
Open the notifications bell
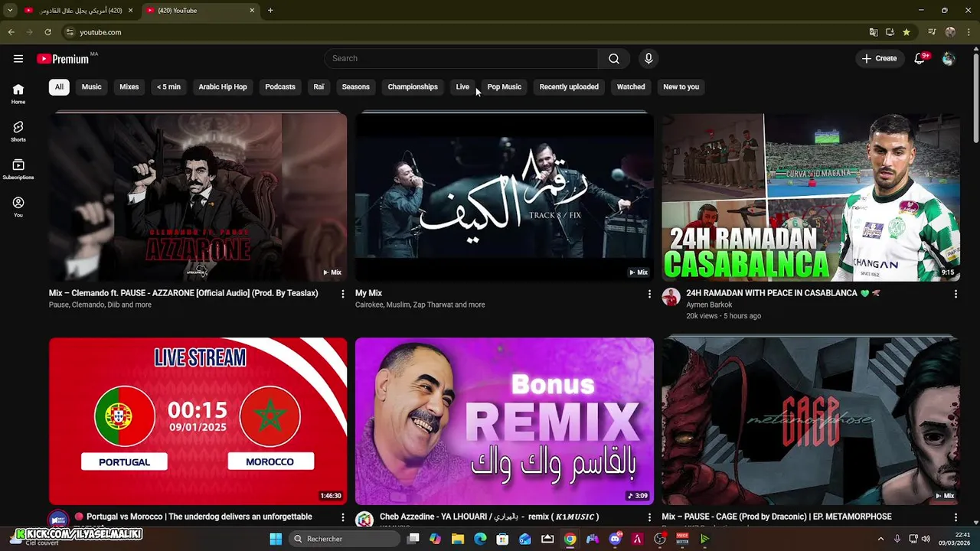click(920, 58)
